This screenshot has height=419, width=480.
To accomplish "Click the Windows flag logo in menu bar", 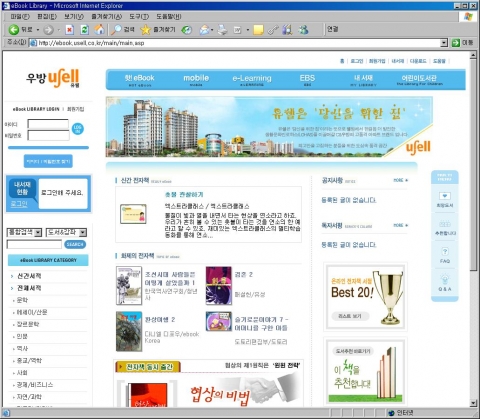I will (468, 16).
